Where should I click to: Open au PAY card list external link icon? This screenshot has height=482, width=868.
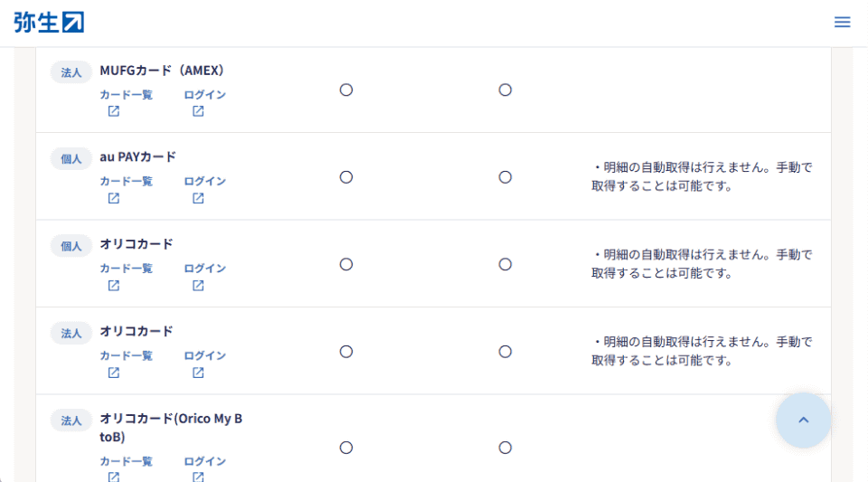[114, 198]
